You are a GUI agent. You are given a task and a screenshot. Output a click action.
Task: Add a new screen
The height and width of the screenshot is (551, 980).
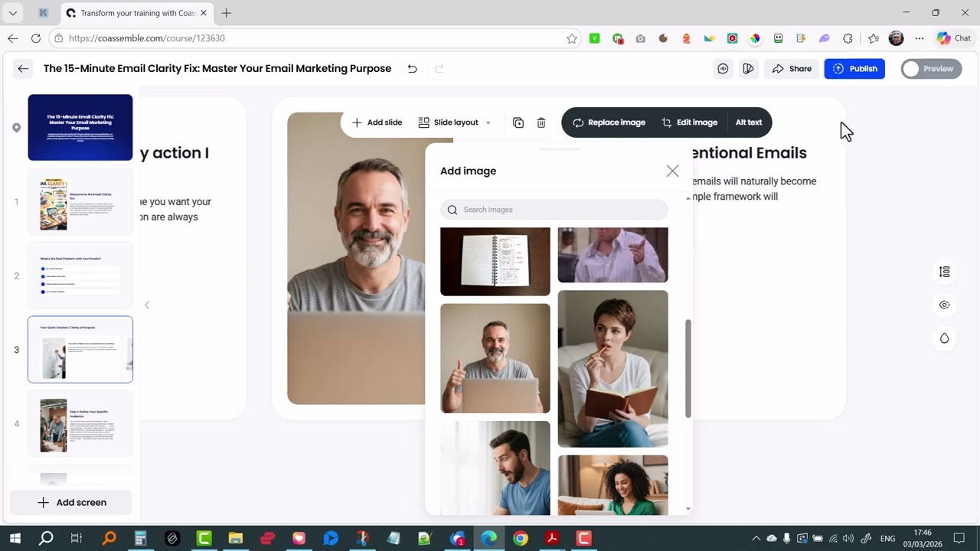[x=71, y=503]
